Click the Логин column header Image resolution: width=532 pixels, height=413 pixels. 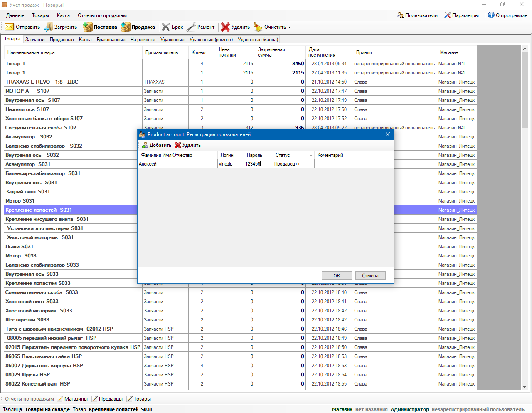(231, 155)
